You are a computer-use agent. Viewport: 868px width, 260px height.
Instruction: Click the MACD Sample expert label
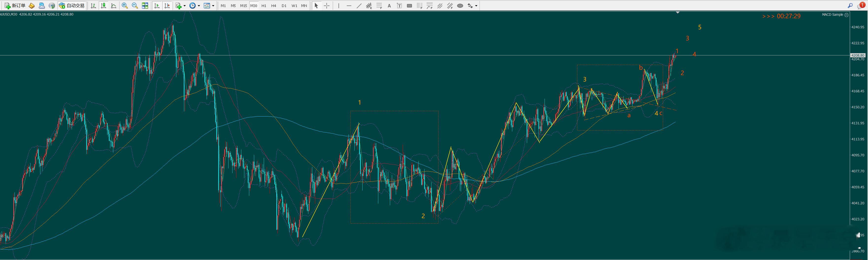(833, 15)
